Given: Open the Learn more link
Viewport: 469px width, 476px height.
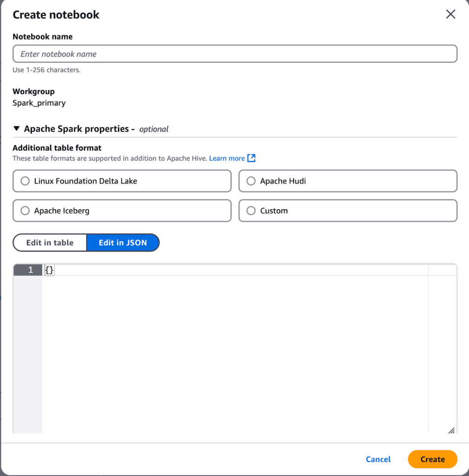Looking at the screenshot, I should (227, 158).
